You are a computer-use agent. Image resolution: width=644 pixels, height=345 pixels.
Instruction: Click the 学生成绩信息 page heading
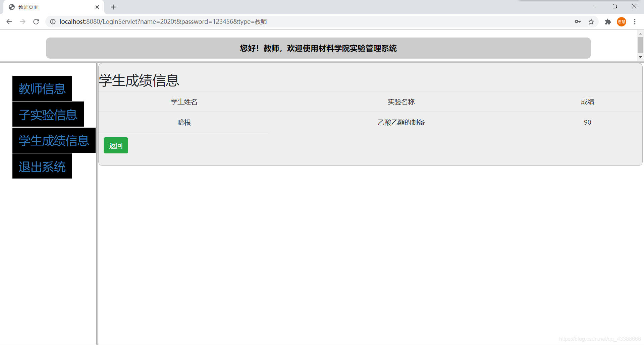click(139, 81)
